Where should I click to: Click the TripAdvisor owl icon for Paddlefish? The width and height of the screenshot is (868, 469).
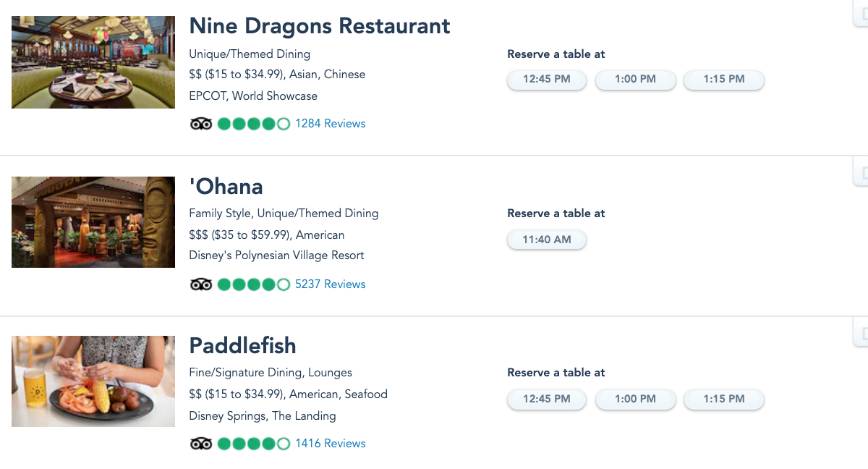click(x=201, y=444)
